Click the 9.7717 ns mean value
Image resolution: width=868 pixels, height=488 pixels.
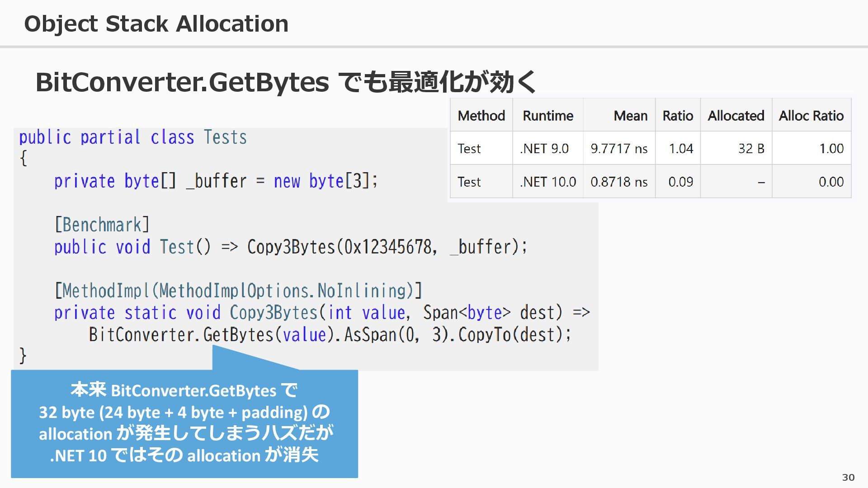[x=619, y=149]
